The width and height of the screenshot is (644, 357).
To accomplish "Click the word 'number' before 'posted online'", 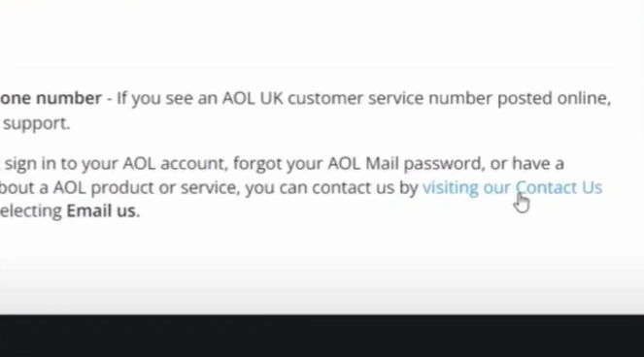I will click(x=460, y=99).
